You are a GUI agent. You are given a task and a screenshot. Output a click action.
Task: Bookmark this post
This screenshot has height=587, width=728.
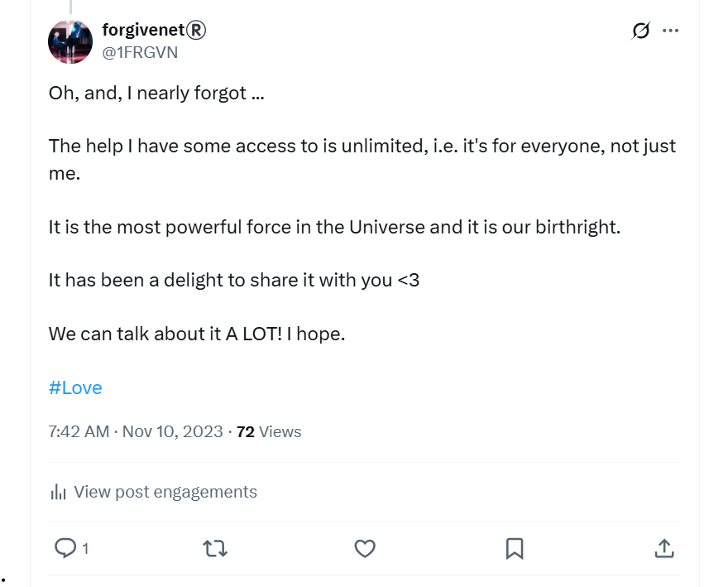tap(515, 548)
